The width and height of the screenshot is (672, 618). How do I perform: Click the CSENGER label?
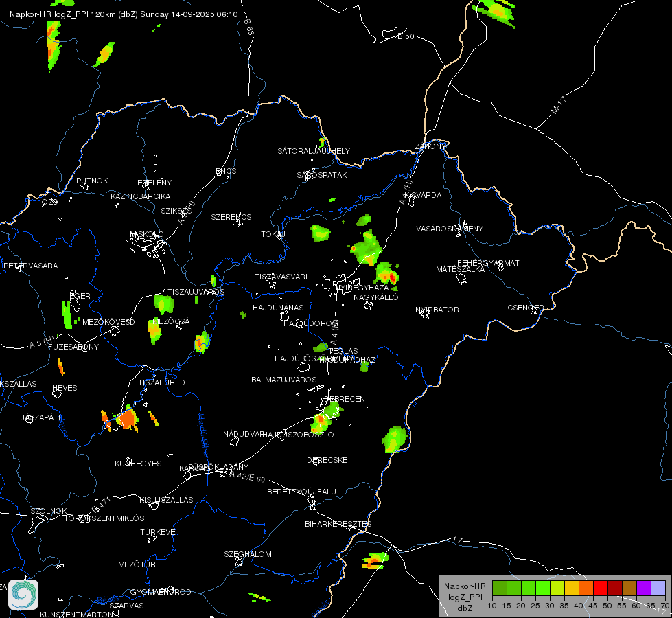(526, 308)
